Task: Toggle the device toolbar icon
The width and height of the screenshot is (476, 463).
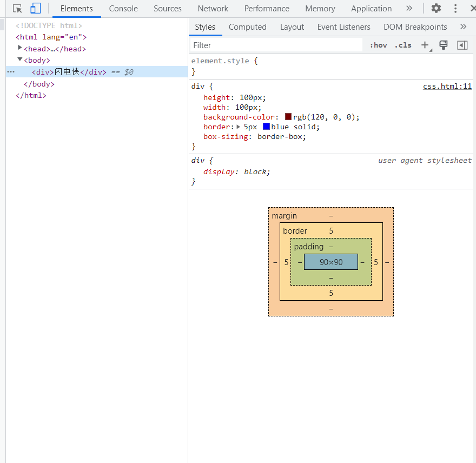Action: (x=36, y=9)
